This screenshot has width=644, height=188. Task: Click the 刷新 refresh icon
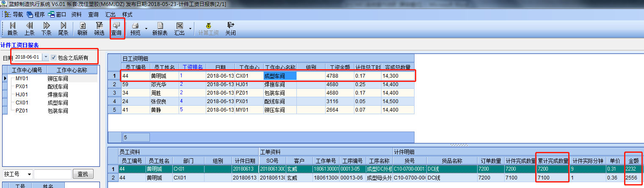coord(82,28)
